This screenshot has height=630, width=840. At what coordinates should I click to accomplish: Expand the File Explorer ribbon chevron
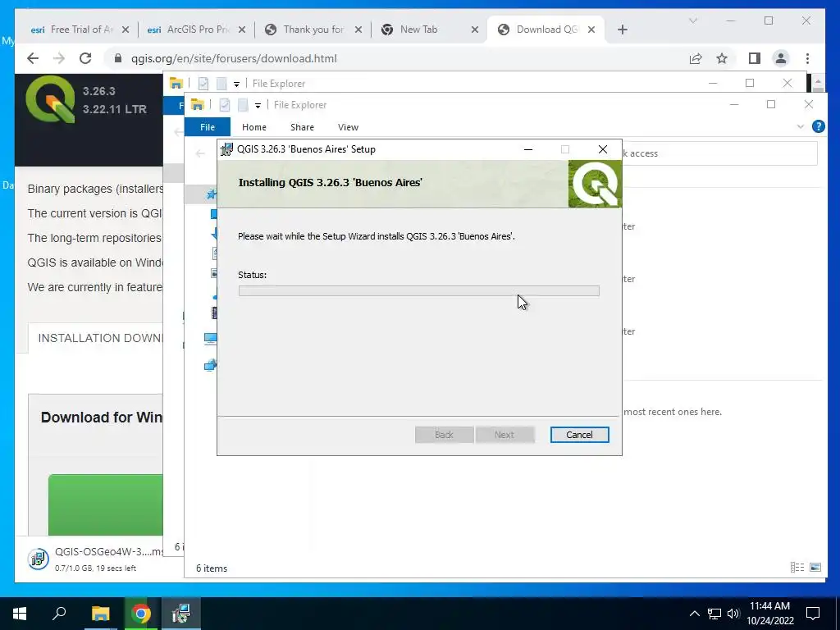(x=801, y=126)
